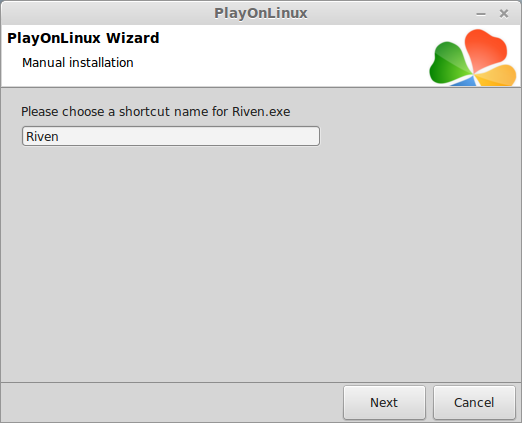Click the green leaf of the logo
Screen dimensions: 522x423
(449, 63)
